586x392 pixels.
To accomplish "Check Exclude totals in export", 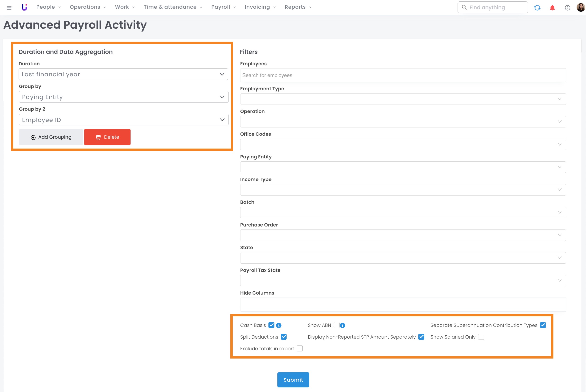I will point(299,348).
